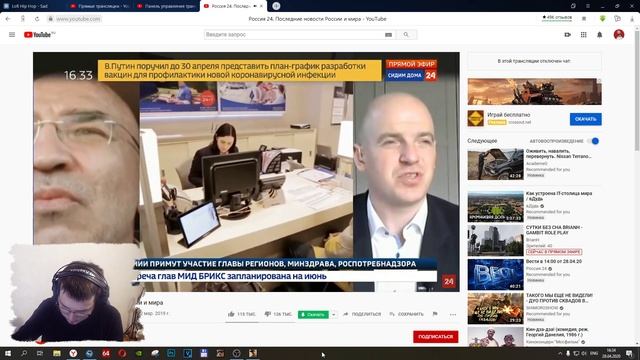The width and height of the screenshot is (640, 360).
Task: Like the video with thumbs up
Action: click(241, 314)
